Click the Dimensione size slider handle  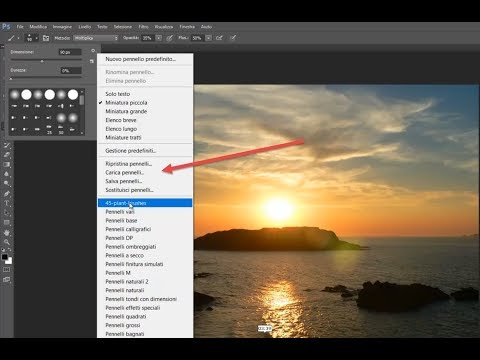click(x=42, y=61)
